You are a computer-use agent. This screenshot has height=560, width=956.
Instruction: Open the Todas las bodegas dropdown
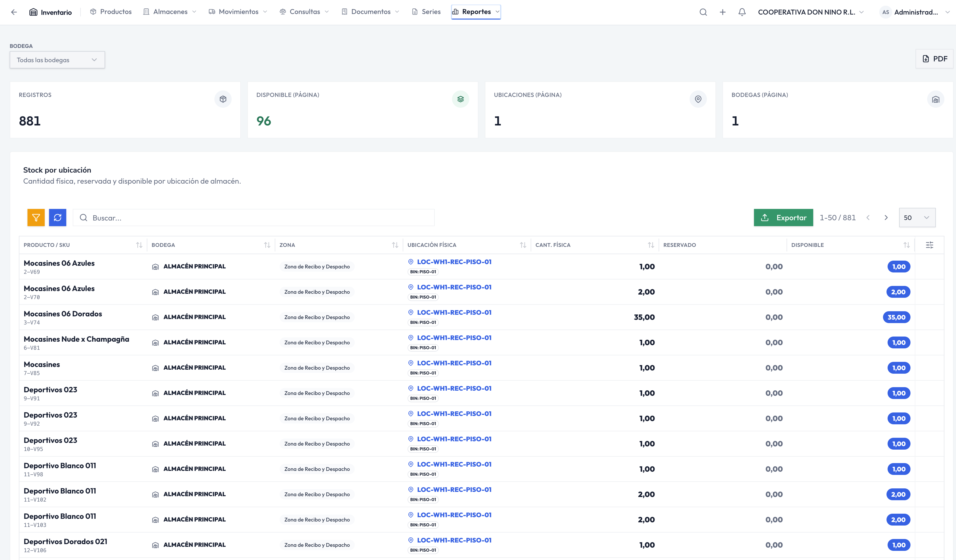(x=57, y=60)
